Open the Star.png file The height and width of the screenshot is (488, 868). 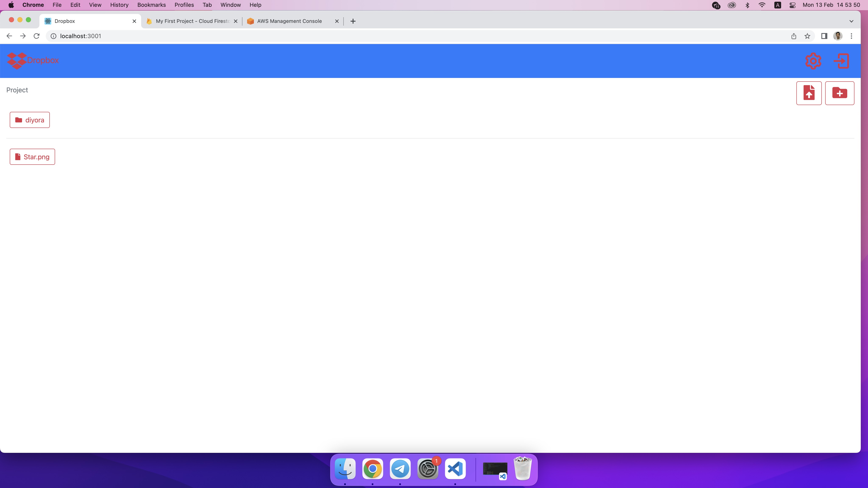coord(32,157)
